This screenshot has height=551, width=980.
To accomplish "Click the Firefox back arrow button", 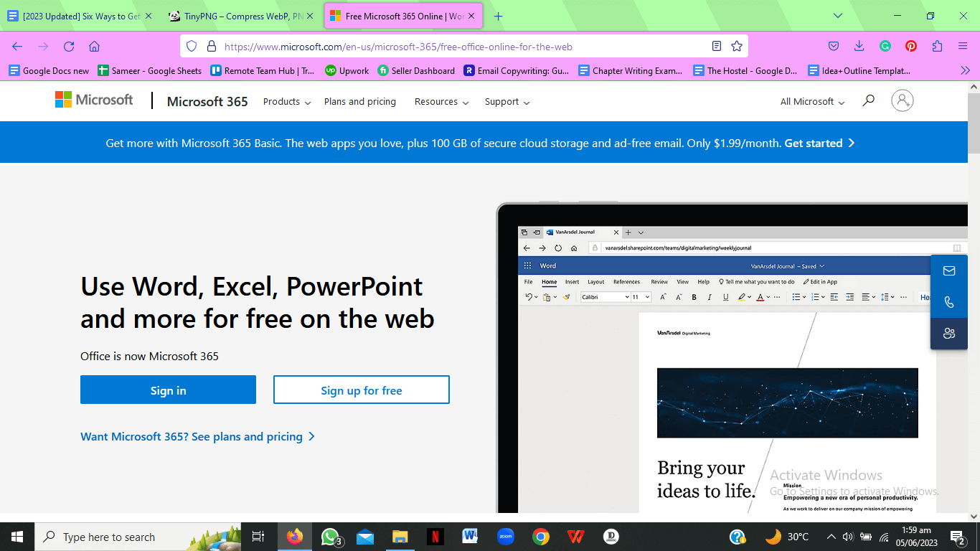I will [x=17, y=46].
